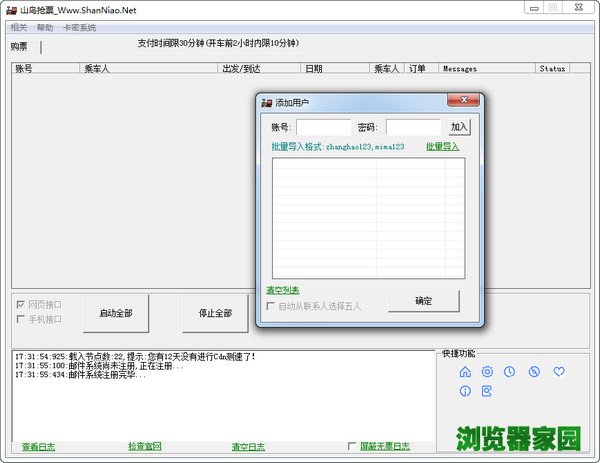Open the 卡密系统 menu
The height and width of the screenshot is (463, 600).
(x=79, y=27)
